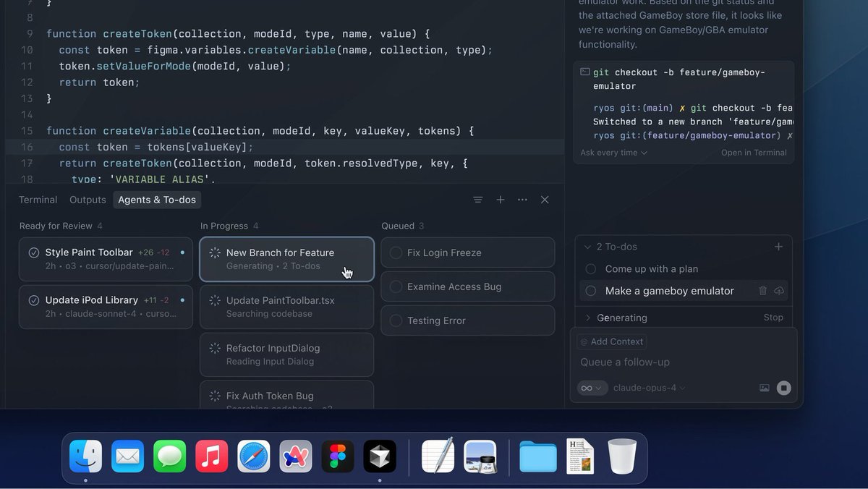
Task: Stop generation with the round stop button
Action: [x=783, y=388]
